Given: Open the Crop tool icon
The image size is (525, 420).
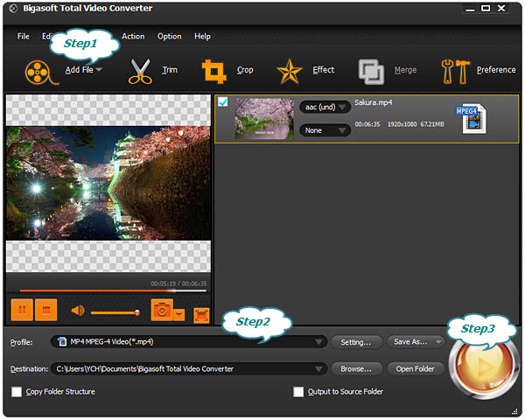Looking at the screenshot, I should (214, 72).
